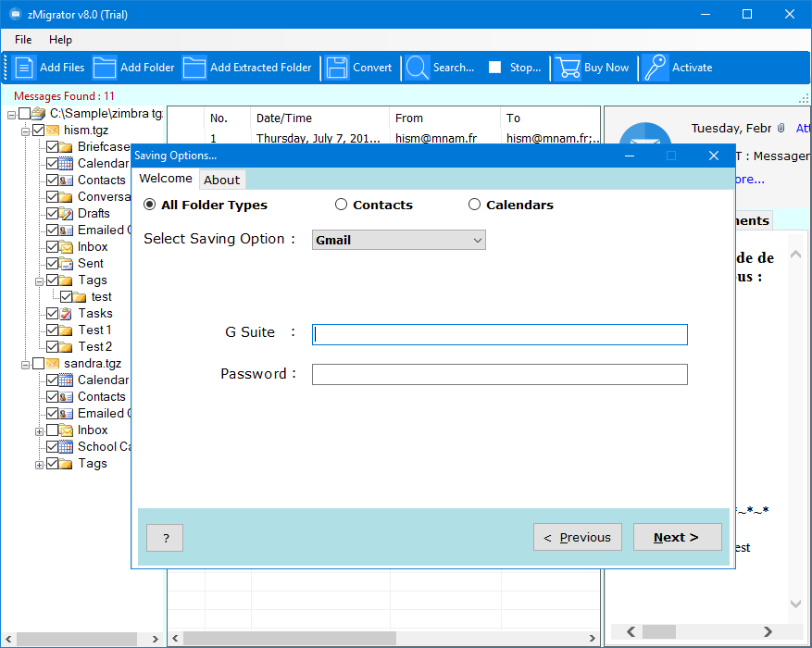Image resolution: width=812 pixels, height=648 pixels.
Task: Click the Buy Now cart icon
Action: (x=568, y=68)
